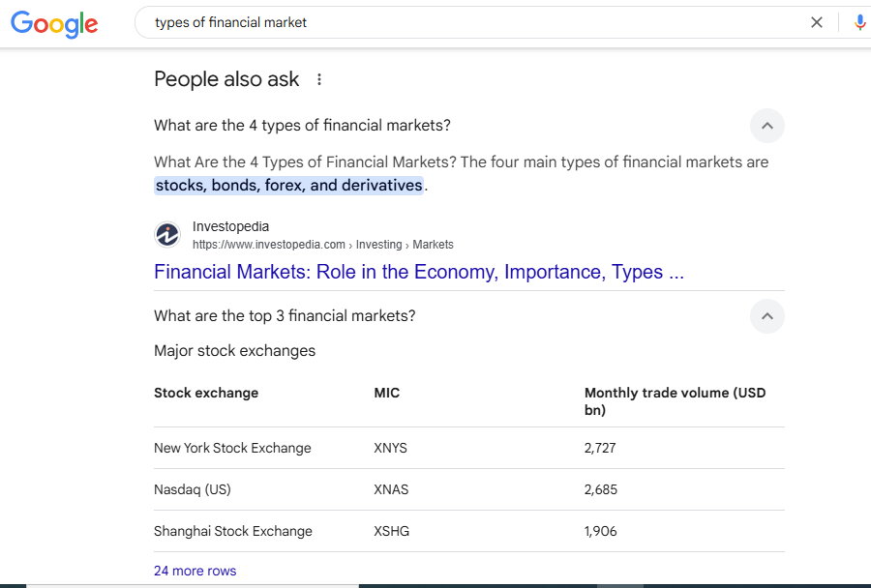This screenshot has width=871, height=588.
Task: Show 24 more rows of table
Action: point(195,571)
